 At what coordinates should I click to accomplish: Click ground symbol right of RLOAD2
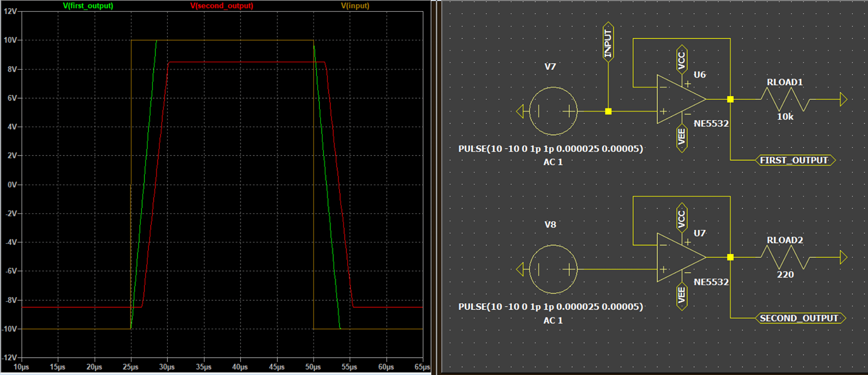point(843,257)
